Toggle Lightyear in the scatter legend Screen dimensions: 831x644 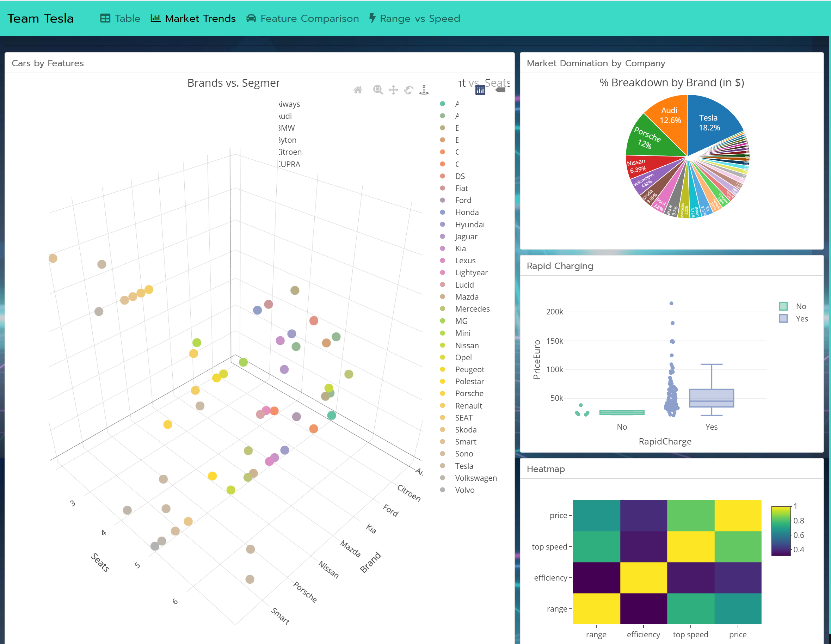click(x=471, y=272)
